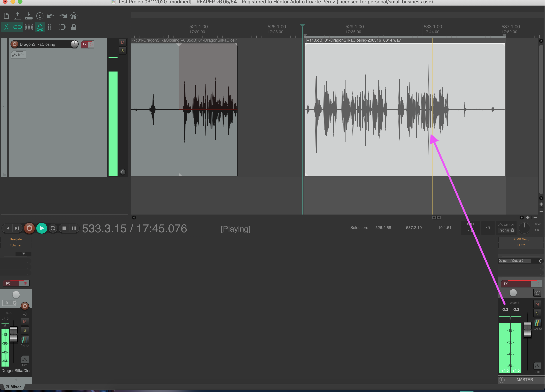
Task: Toggle the lock icon in toolbar
Action: click(74, 27)
